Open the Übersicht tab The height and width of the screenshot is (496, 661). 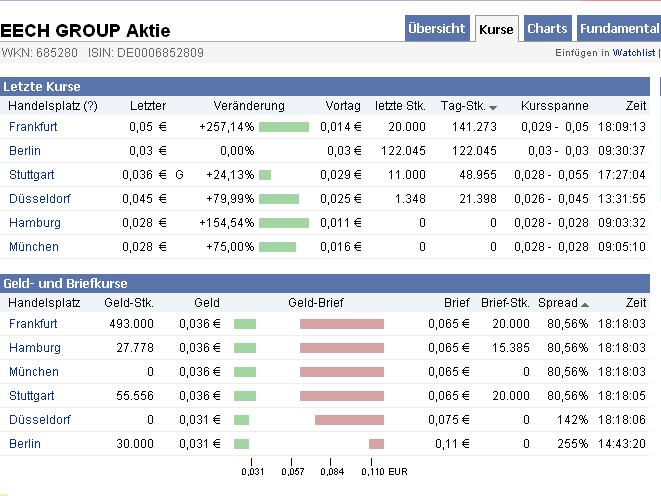(x=437, y=29)
